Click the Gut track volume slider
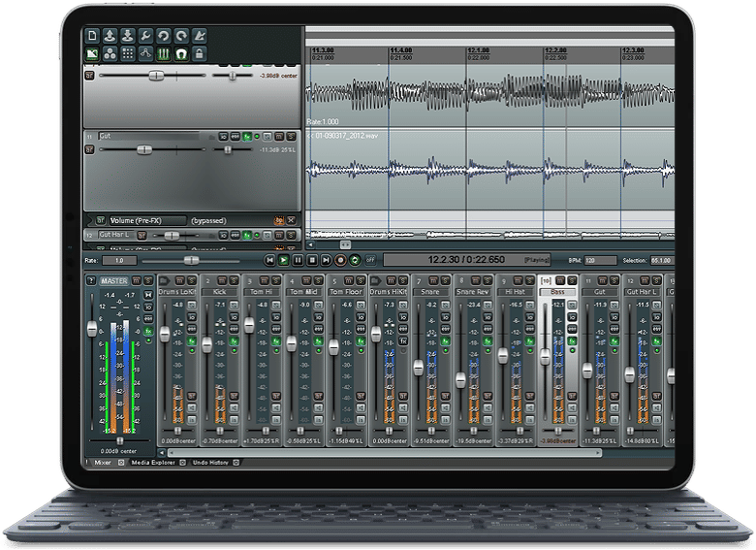 (144, 150)
